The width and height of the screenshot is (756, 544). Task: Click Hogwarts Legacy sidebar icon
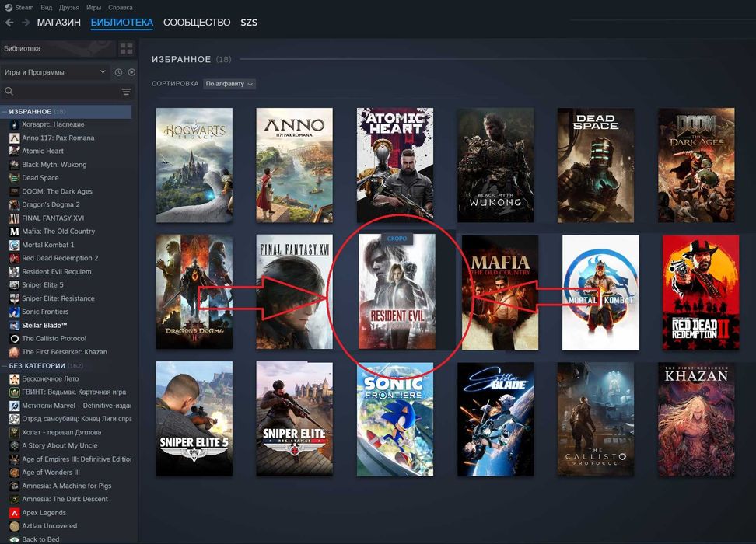[x=15, y=124]
